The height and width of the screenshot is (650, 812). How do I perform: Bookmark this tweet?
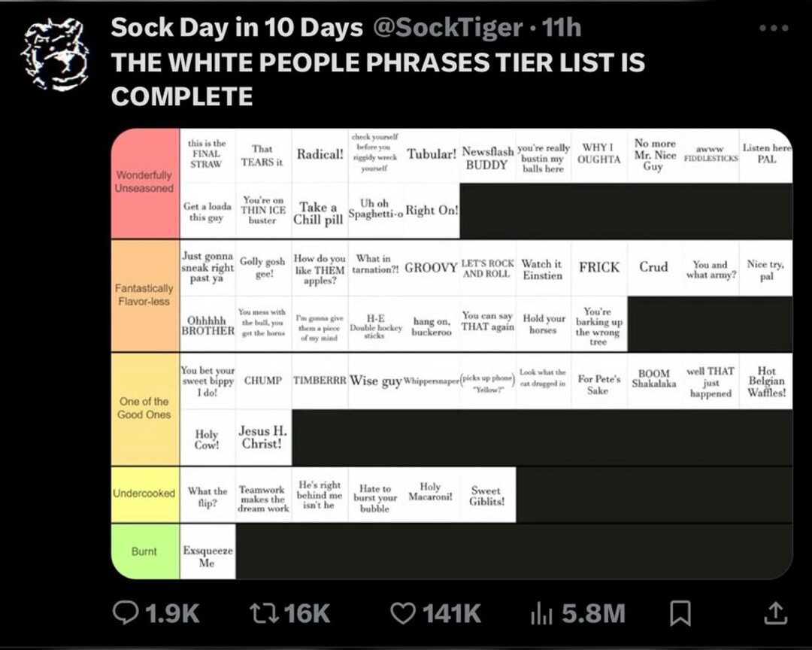(679, 614)
